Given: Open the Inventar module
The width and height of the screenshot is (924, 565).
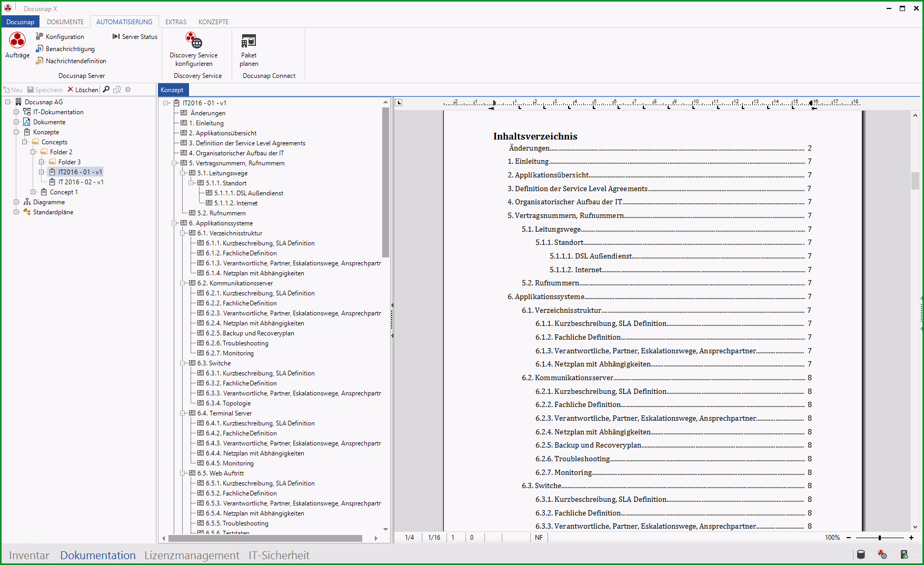Looking at the screenshot, I should [29, 555].
